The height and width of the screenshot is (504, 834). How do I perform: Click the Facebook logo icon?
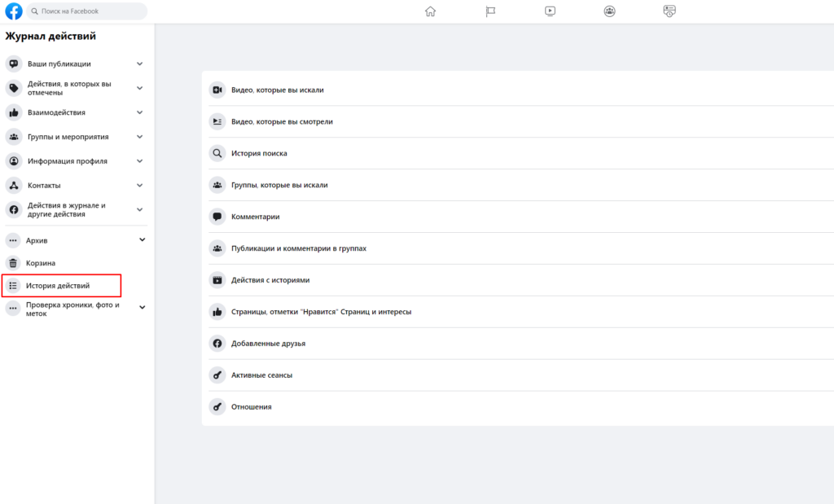(14, 11)
